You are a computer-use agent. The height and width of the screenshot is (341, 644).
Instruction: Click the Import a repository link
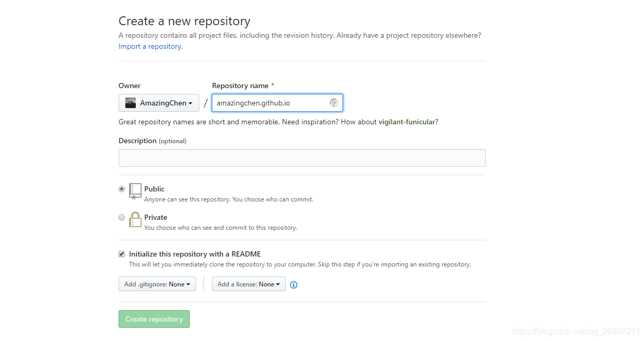[x=150, y=46]
